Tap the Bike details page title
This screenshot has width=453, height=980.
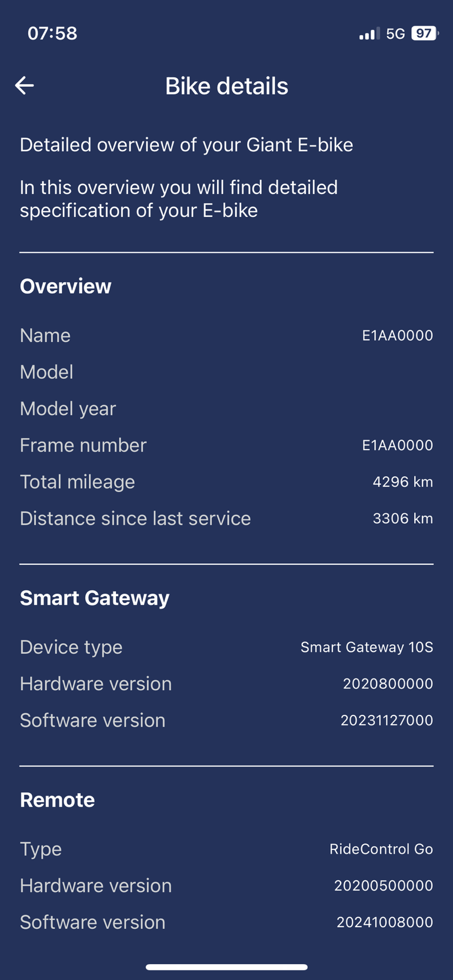pyautogui.click(x=226, y=86)
